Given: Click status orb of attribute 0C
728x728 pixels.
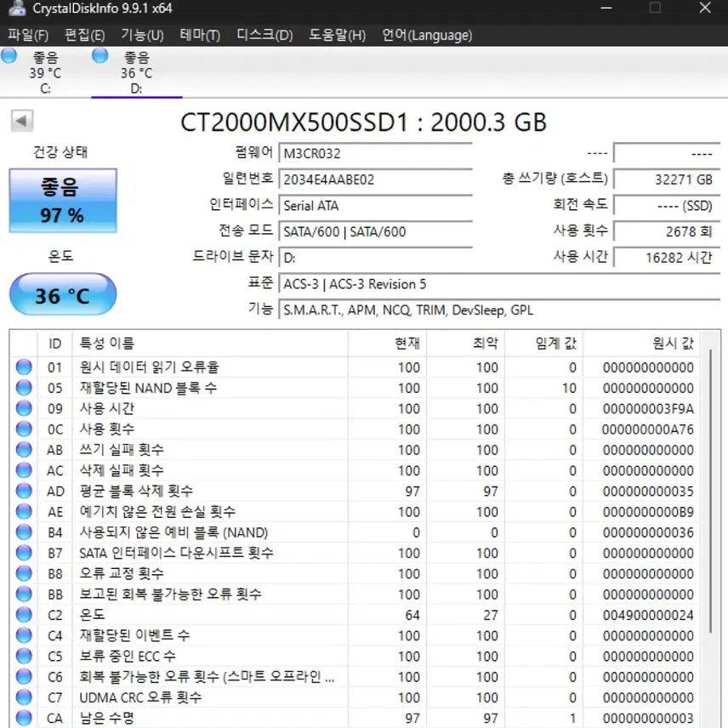Looking at the screenshot, I should pyautogui.click(x=24, y=429).
